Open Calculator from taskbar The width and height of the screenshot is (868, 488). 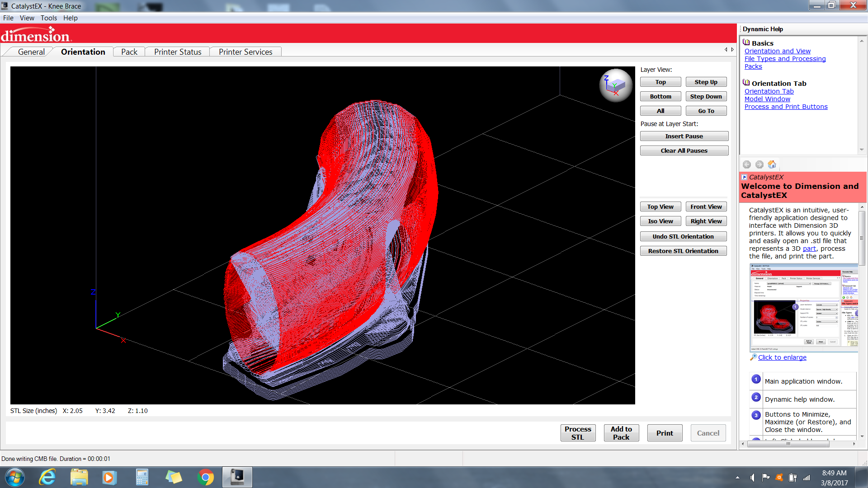(142, 477)
